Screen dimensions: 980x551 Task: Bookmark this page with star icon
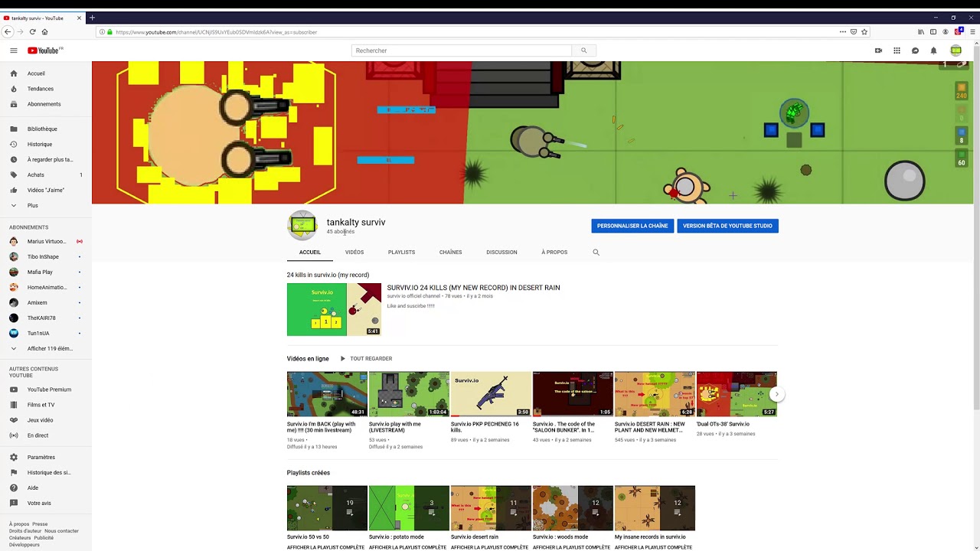coord(864,31)
